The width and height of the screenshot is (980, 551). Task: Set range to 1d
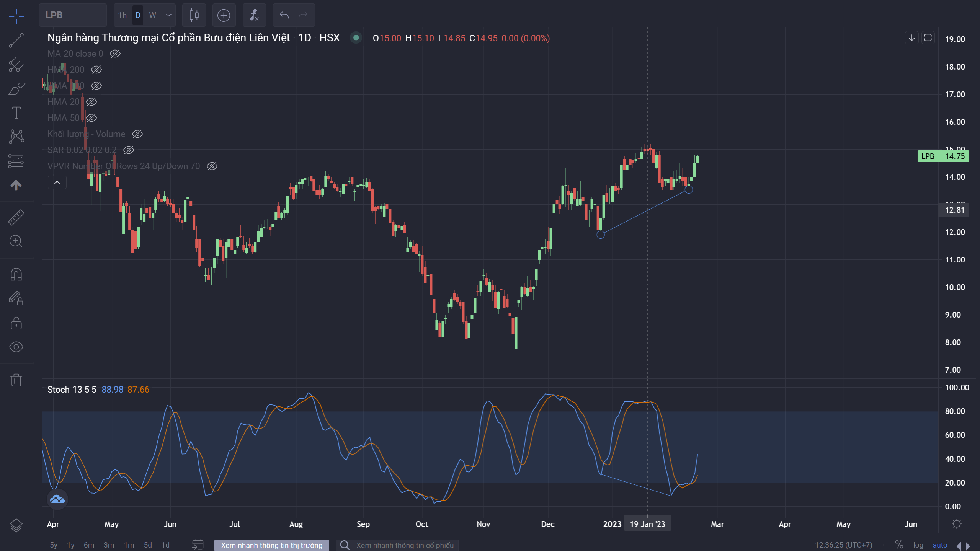[x=165, y=545]
